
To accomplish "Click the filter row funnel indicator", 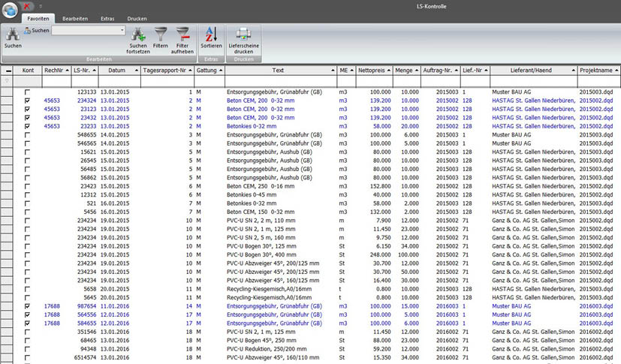I will pos(7,81).
